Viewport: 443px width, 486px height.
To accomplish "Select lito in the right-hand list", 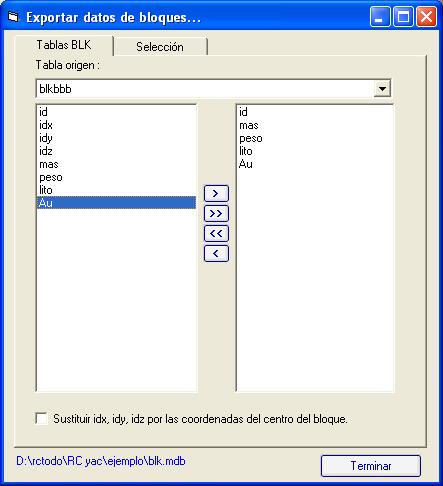I will click(314, 151).
